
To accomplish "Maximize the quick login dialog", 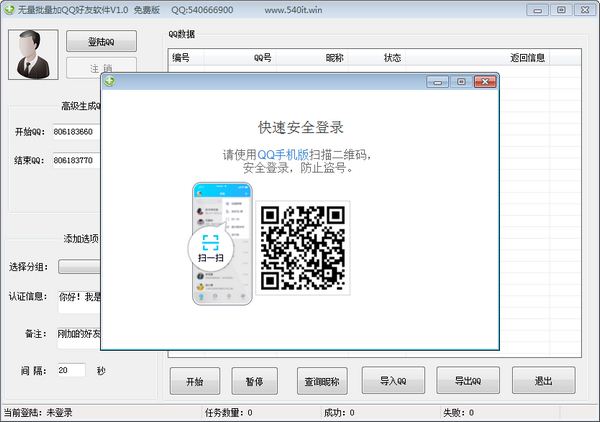I will coord(461,81).
